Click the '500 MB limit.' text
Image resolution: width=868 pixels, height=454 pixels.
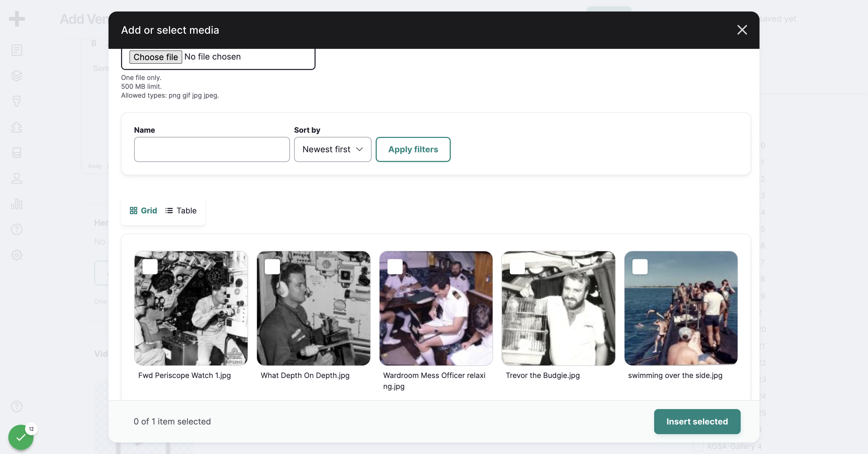[x=141, y=86]
